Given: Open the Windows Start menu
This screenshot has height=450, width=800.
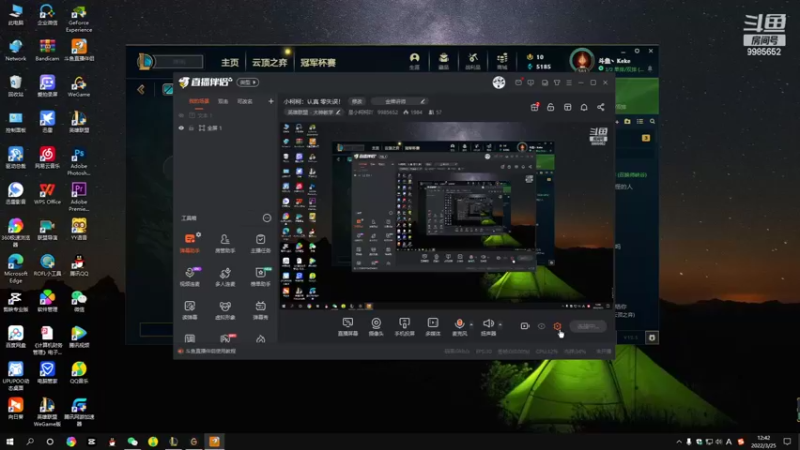Looking at the screenshot, I should pyautogui.click(x=10, y=441).
